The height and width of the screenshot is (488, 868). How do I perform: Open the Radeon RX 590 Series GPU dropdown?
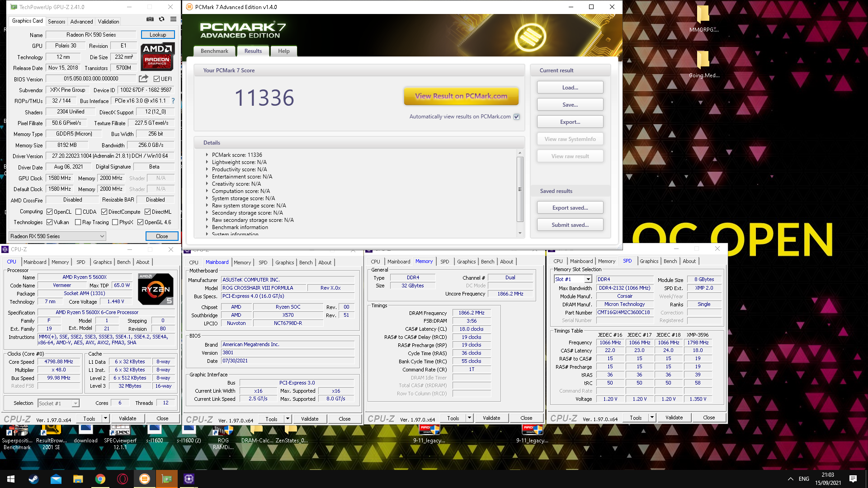pyautogui.click(x=57, y=236)
